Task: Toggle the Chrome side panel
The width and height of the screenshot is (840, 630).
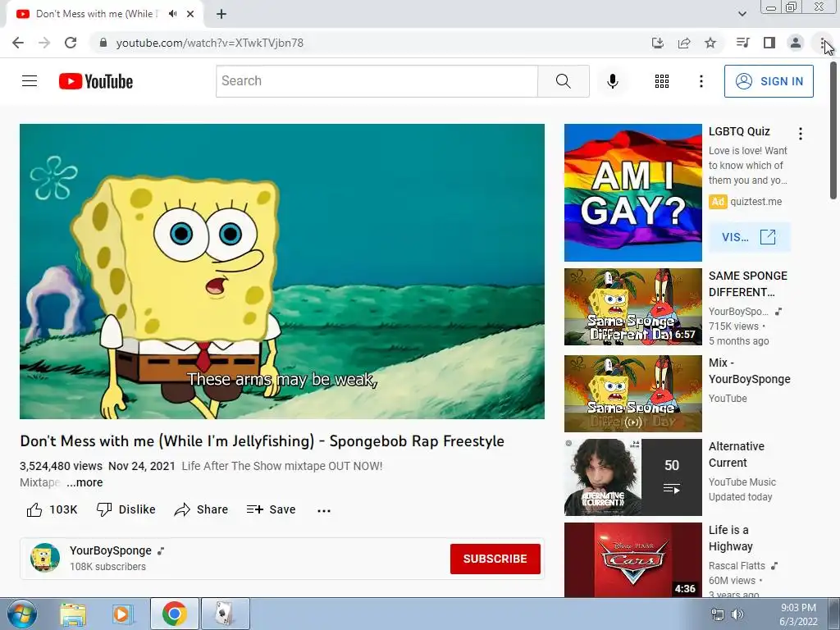Action: (x=769, y=43)
